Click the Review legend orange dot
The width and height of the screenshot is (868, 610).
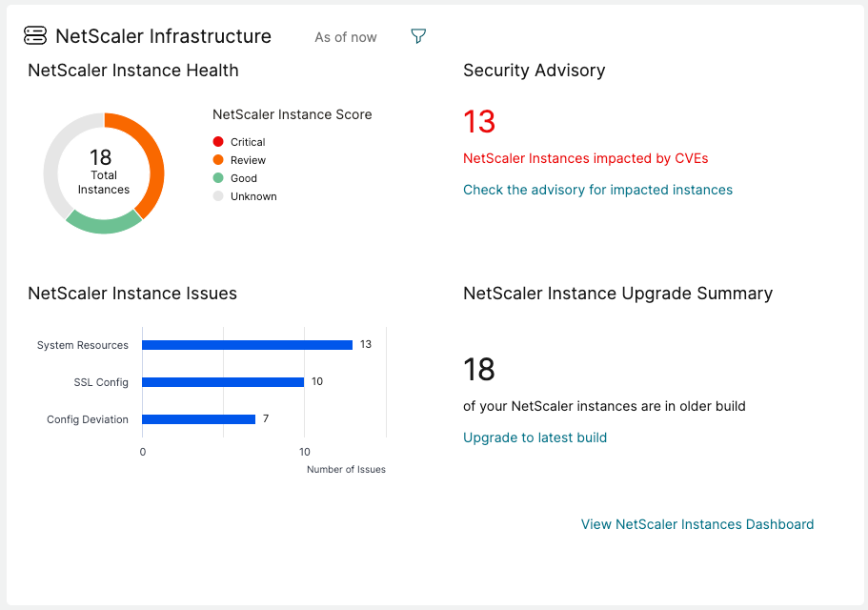(218, 160)
